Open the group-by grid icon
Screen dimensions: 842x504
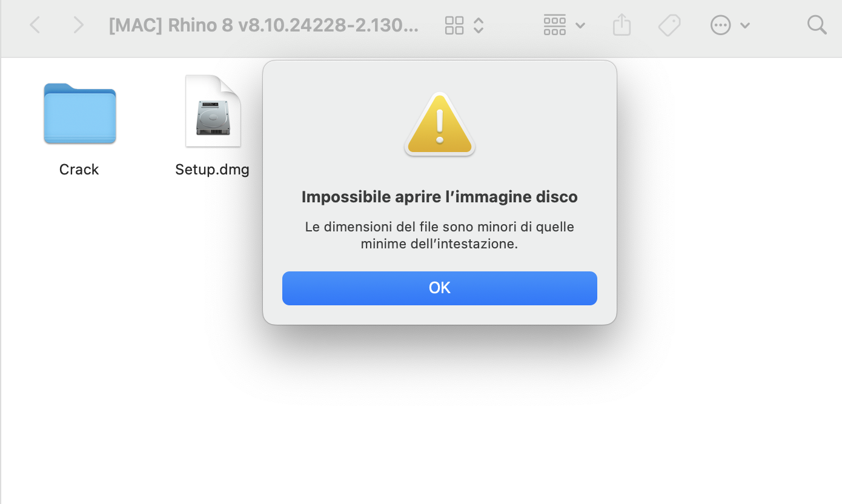tap(555, 25)
